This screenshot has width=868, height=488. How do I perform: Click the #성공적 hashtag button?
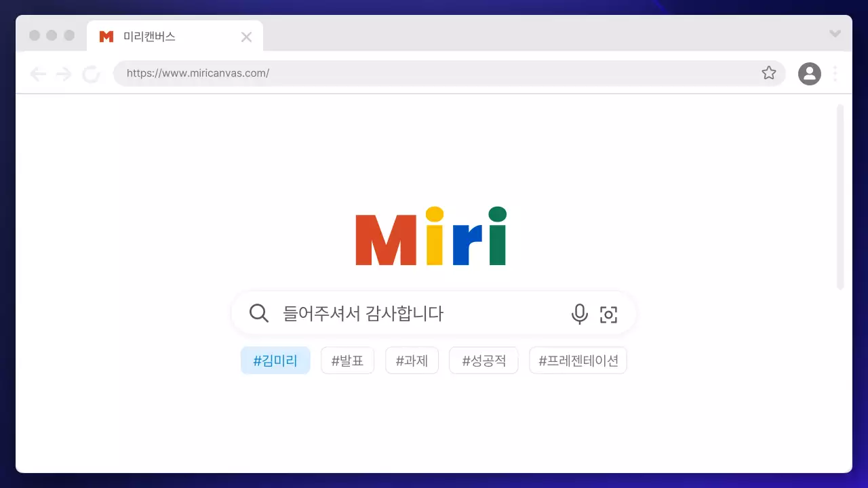(x=484, y=360)
